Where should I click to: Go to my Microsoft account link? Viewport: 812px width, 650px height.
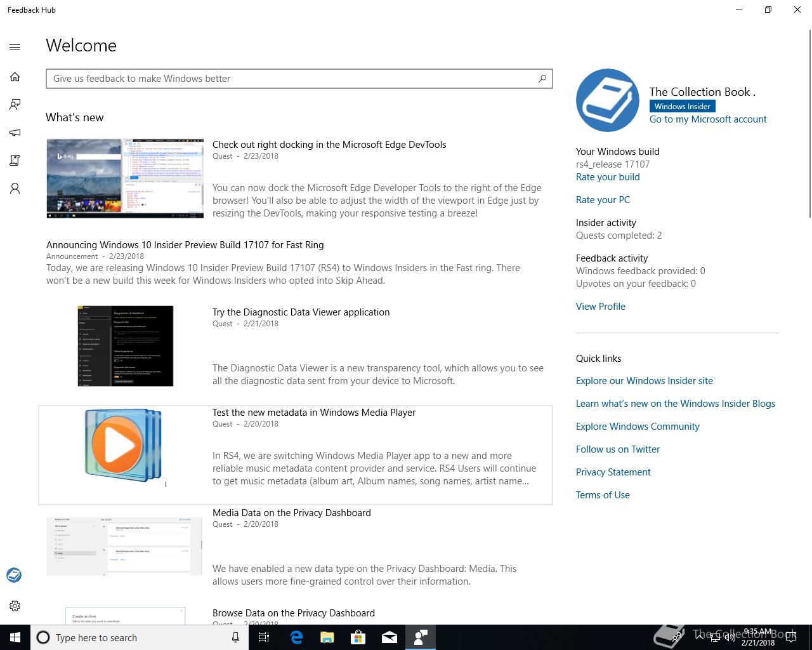(708, 119)
